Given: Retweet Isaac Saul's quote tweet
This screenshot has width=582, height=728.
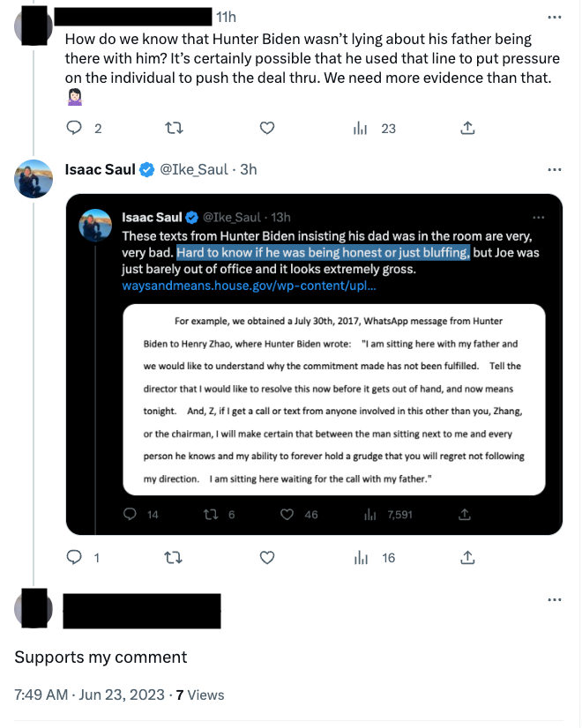Looking at the screenshot, I should pyautogui.click(x=174, y=557).
